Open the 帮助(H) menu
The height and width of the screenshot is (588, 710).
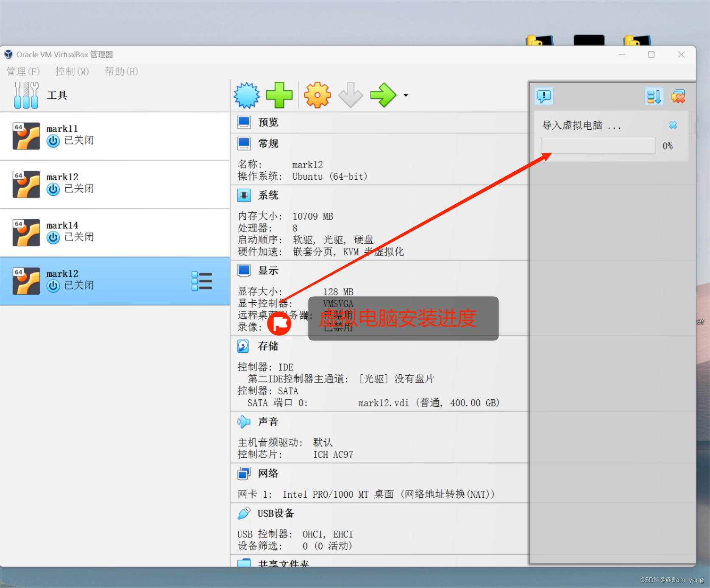(121, 71)
